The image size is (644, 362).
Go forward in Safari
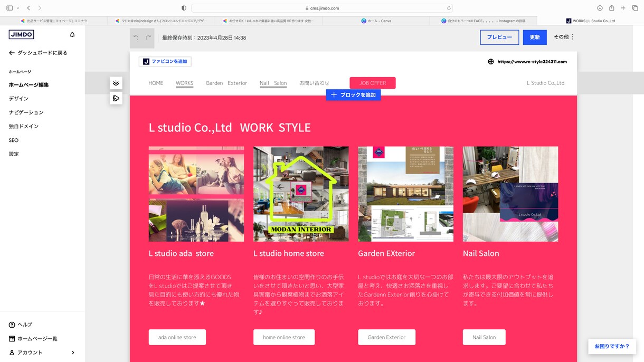[40, 8]
